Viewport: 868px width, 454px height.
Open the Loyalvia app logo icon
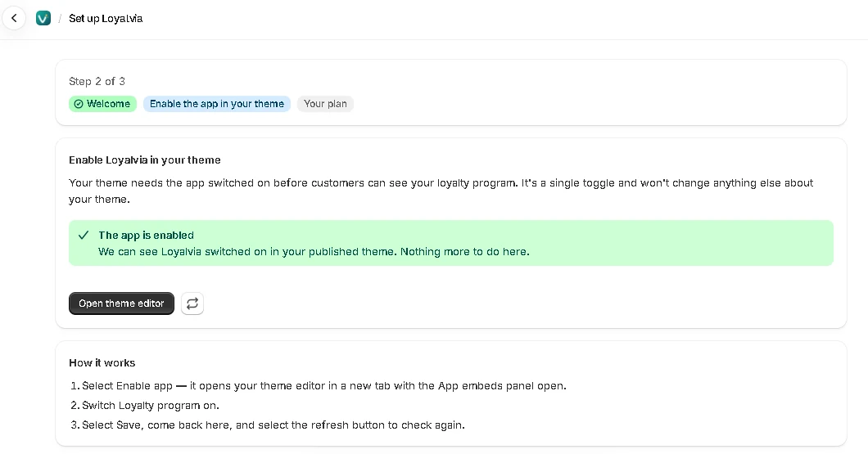click(43, 18)
